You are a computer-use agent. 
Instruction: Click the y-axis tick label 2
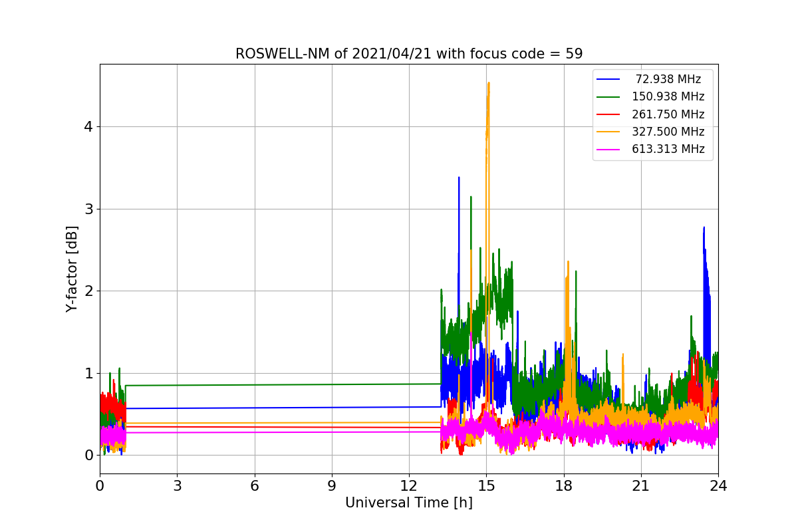click(87, 291)
